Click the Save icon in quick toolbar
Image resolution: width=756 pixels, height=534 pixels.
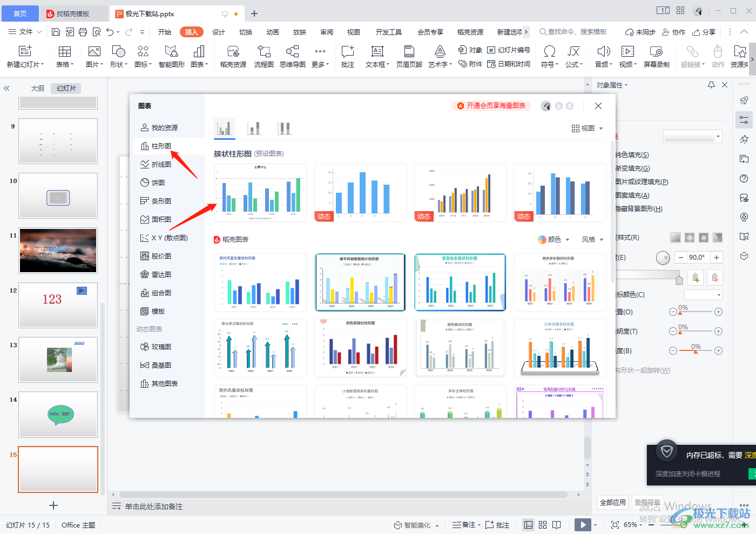click(x=56, y=32)
